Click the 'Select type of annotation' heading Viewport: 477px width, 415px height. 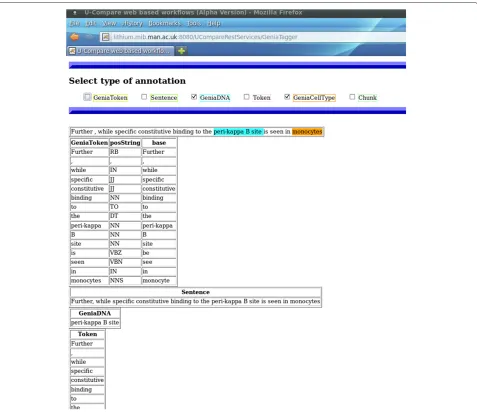127,81
